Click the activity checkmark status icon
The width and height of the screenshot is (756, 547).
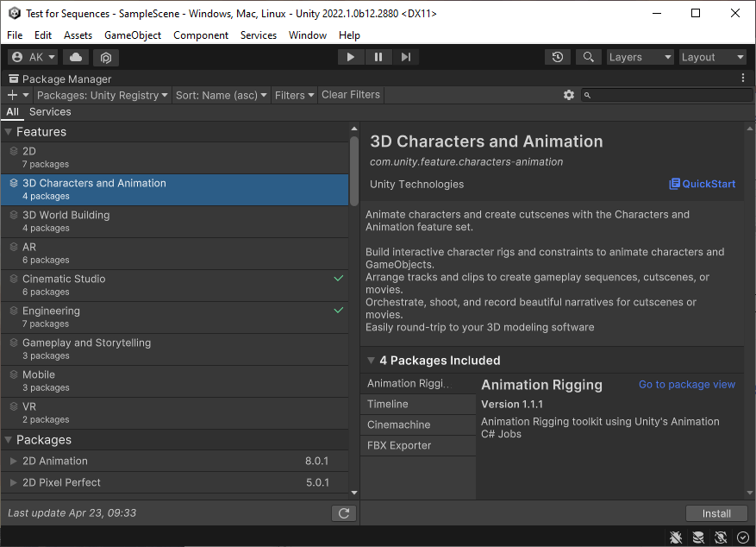(x=743, y=537)
